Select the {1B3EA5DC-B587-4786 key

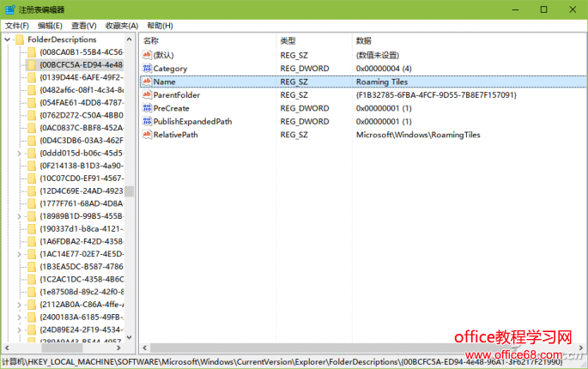[x=82, y=267]
